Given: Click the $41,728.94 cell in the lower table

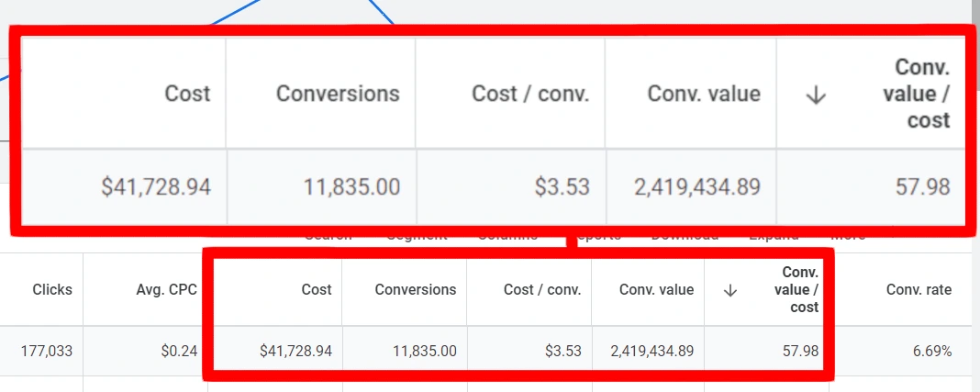Looking at the screenshot, I should [x=295, y=351].
